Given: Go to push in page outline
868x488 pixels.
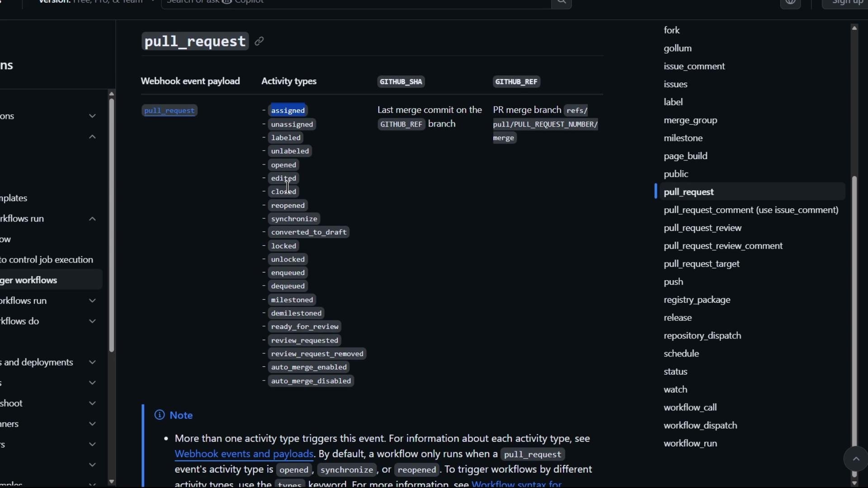Looking at the screenshot, I should [673, 282].
